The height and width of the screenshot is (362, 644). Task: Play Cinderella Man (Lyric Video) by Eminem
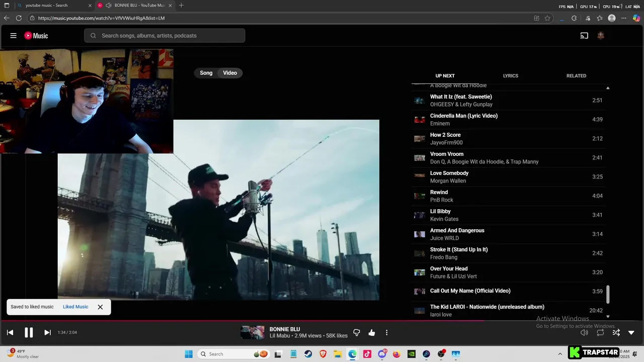click(508, 120)
